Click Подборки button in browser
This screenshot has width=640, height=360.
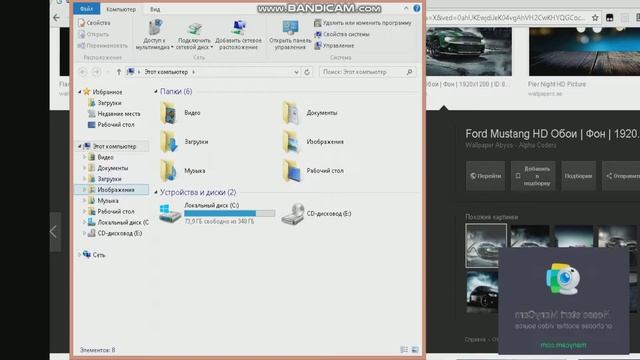(578, 176)
